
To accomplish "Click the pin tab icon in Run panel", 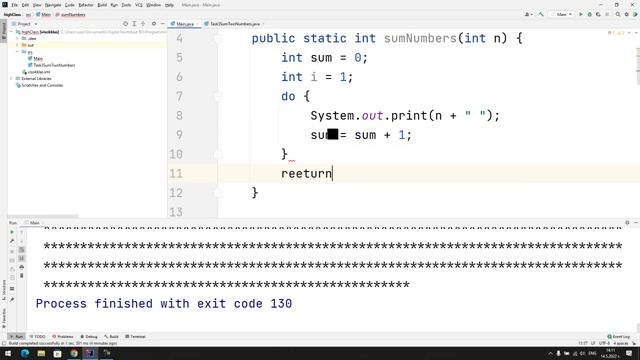I will (x=12, y=299).
